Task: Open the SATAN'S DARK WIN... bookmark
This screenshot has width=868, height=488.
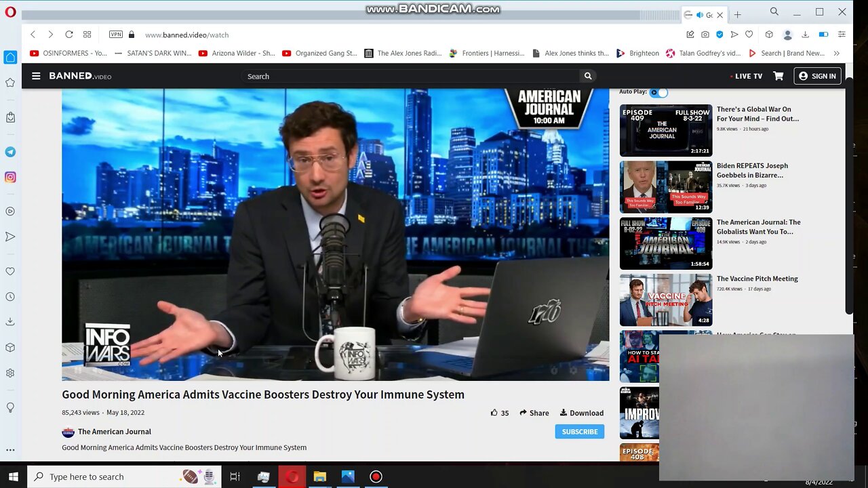Action: point(153,53)
